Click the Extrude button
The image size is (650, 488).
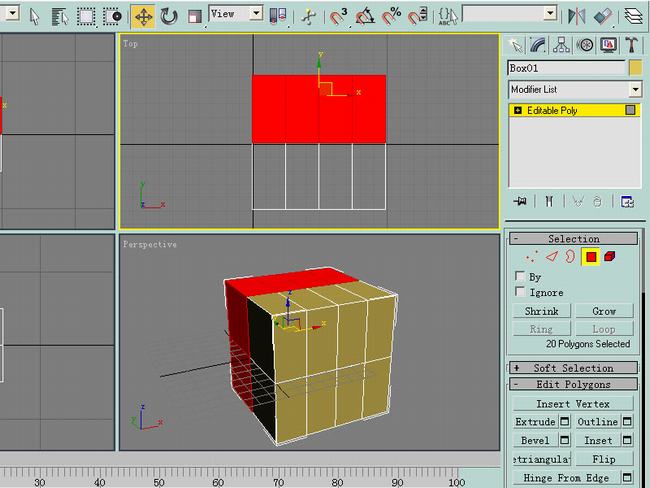pyautogui.click(x=535, y=422)
